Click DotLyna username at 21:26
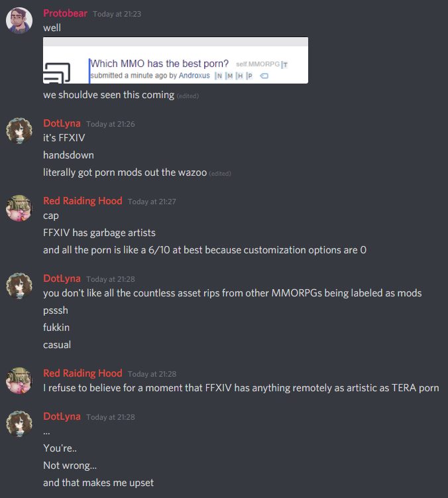448x498 pixels. [x=62, y=123]
